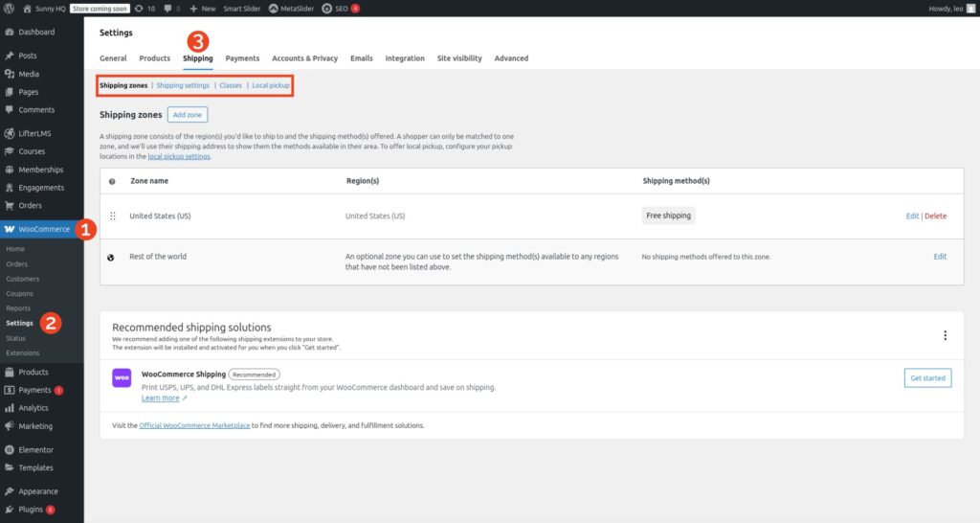The image size is (980, 523).
Task: Click the Memberships group icon
Action: pyautogui.click(x=10, y=170)
